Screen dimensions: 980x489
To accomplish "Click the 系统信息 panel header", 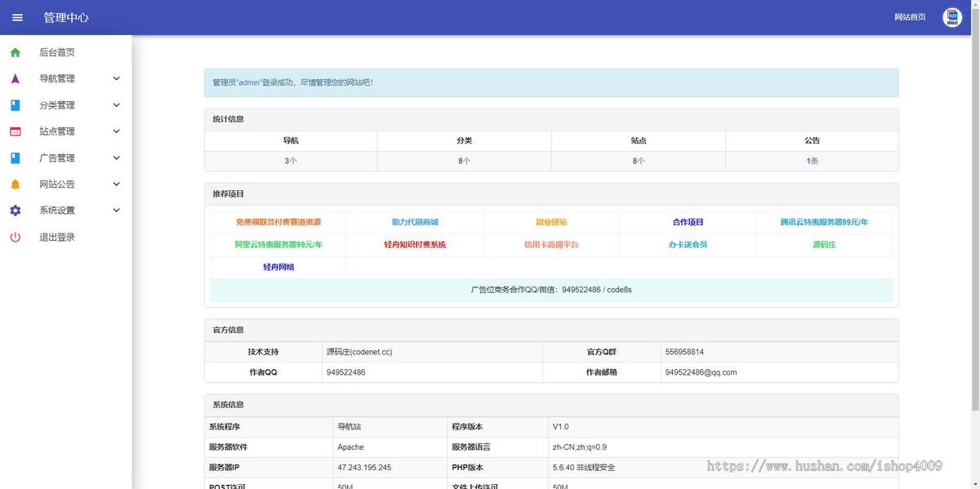I will [551, 405].
